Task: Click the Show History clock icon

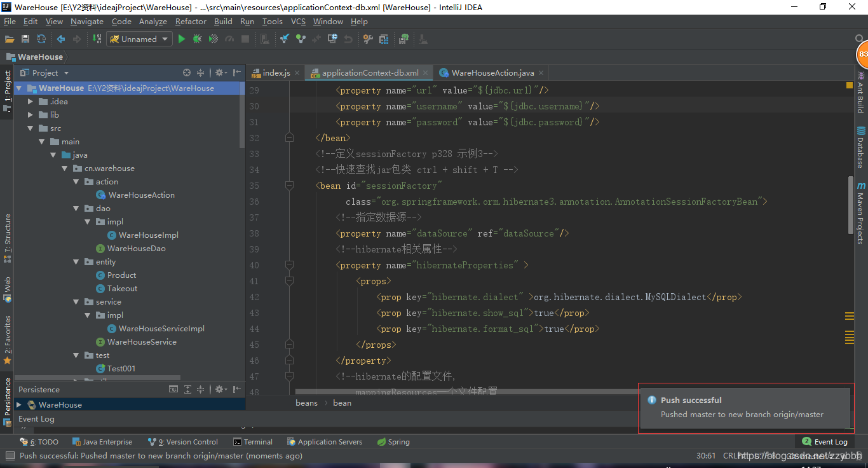Action: pyautogui.click(x=332, y=39)
